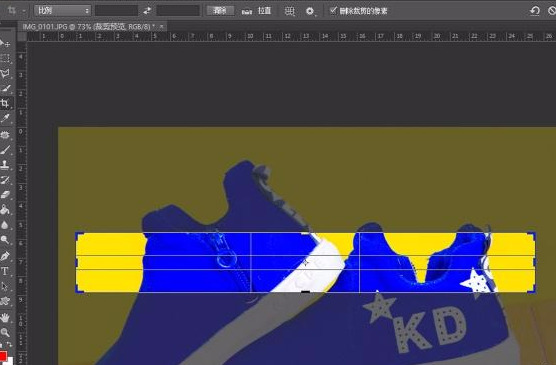
Task: Select the Rectangular Marquee tool
Action: coord(5,59)
